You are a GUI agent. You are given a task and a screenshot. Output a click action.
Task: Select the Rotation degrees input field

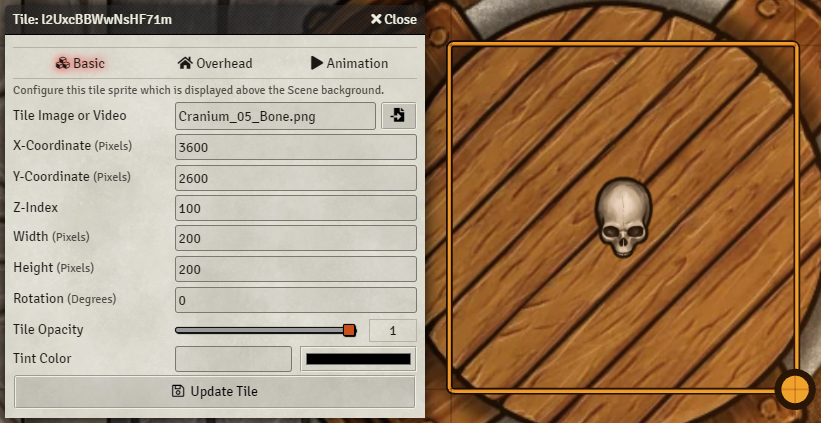[296, 300]
